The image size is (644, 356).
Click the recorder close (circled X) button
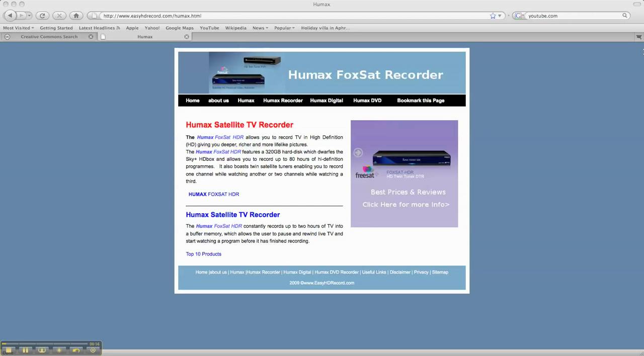click(93, 350)
